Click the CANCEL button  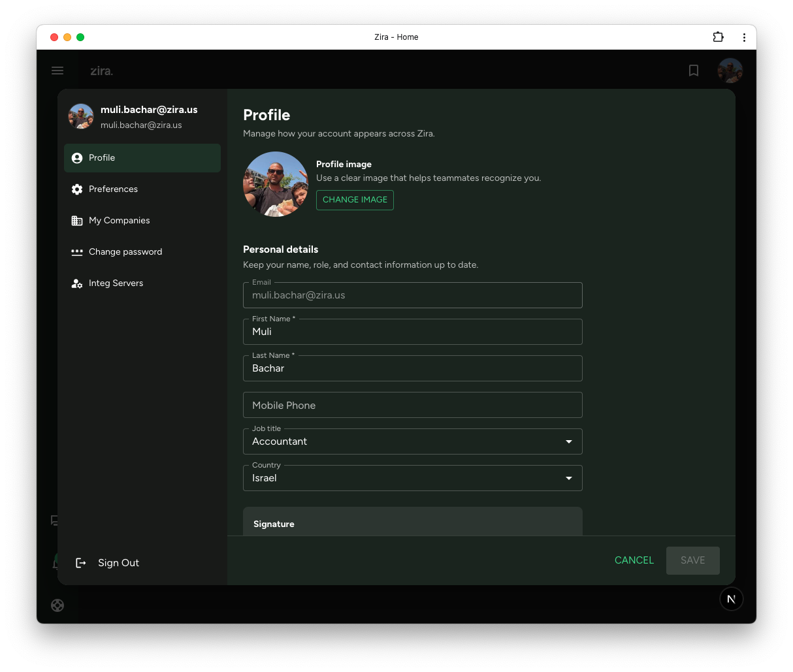coord(634,560)
